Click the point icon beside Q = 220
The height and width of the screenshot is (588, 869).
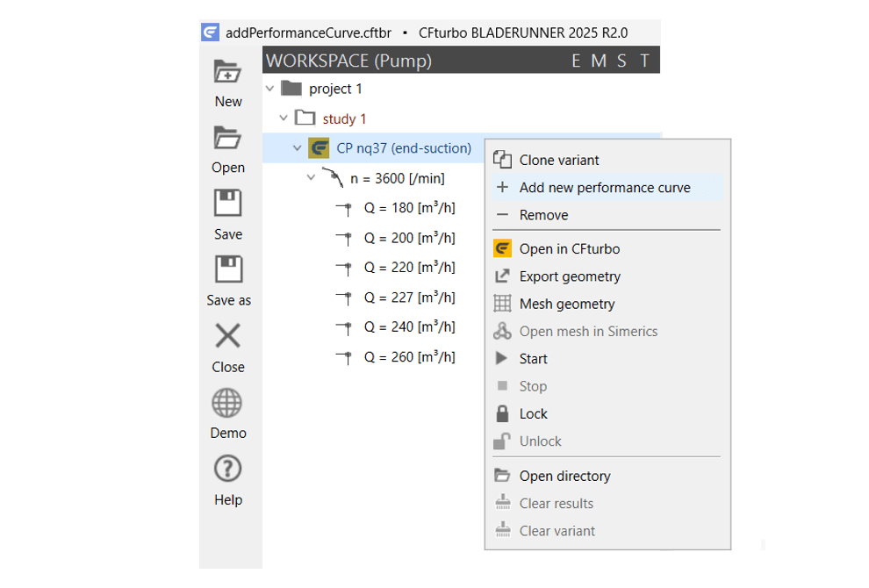coord(345,269)
